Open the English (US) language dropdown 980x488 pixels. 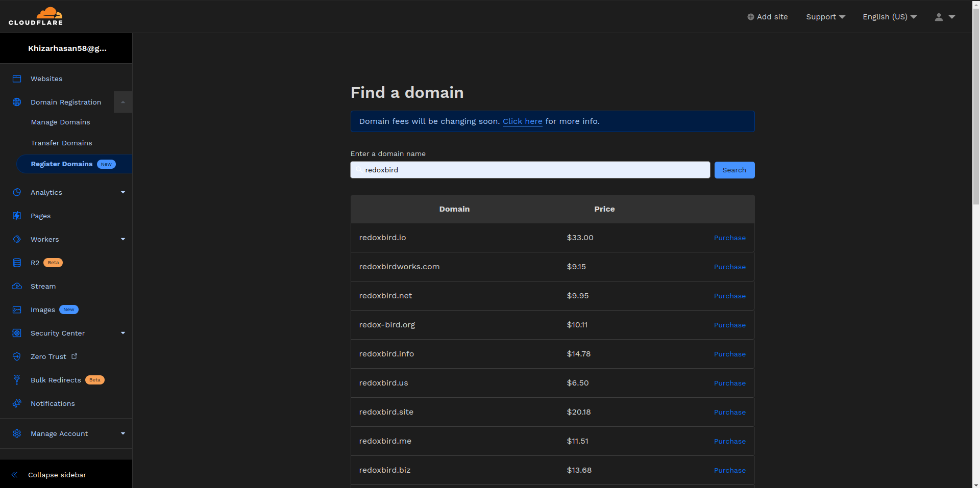point(890,17)
